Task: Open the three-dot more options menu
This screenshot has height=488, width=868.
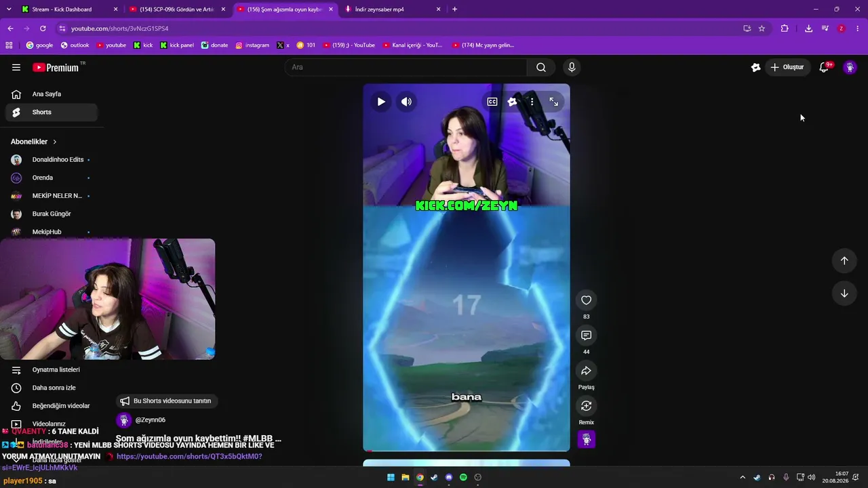Action: click(x=532, y=102)
